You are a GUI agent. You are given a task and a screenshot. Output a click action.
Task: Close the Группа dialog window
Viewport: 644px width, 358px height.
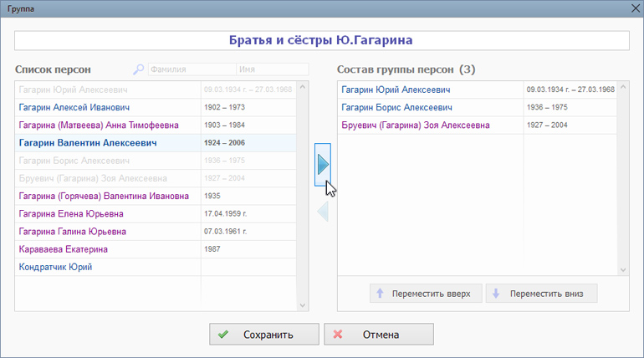pos(636,8)
